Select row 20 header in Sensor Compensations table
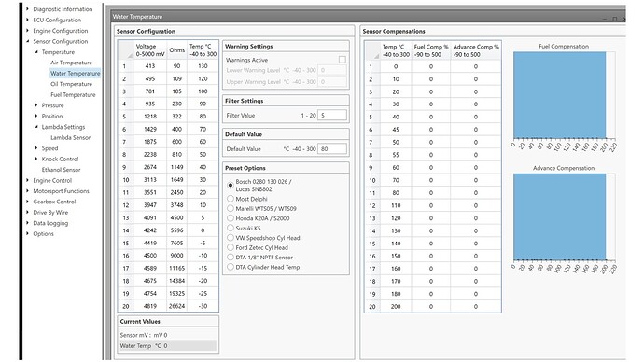 pyautogui.click(x=372, y=306)
